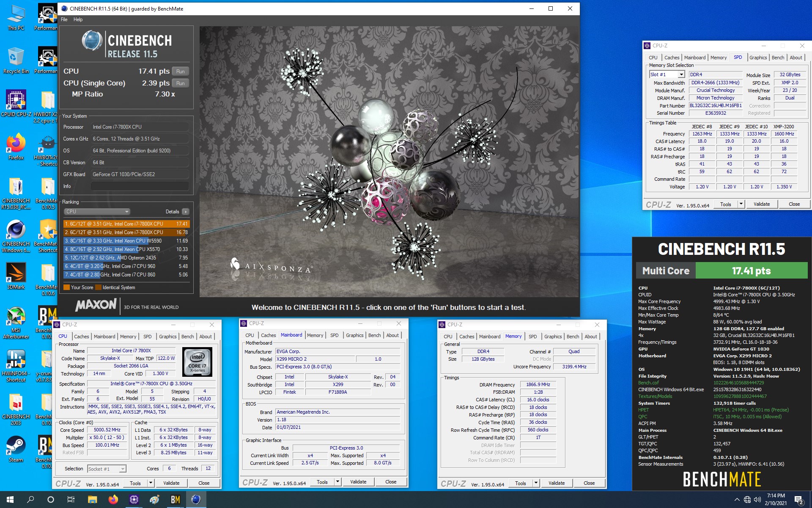This screenshot has width=812, height=508.
Task: Expand Tools dropdown arrow in CPU tab window
Action: pyautogui.click(x=151, y=483)
